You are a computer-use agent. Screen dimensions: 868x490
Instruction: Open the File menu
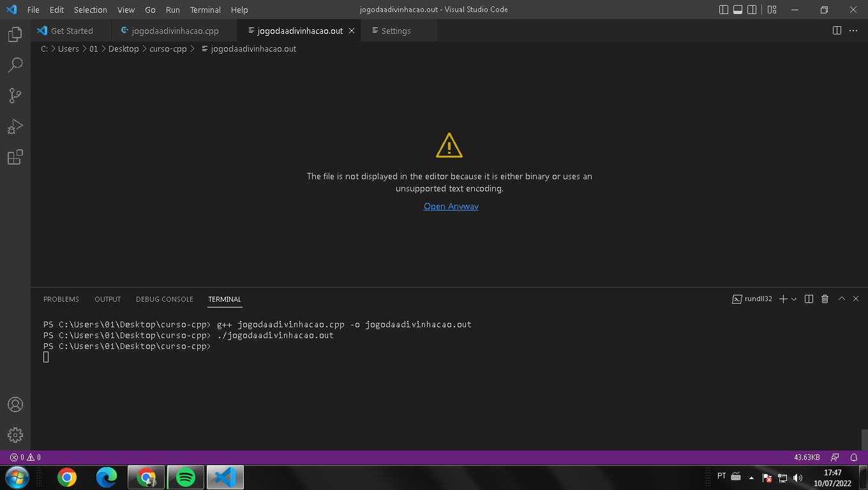click(33, 10)
